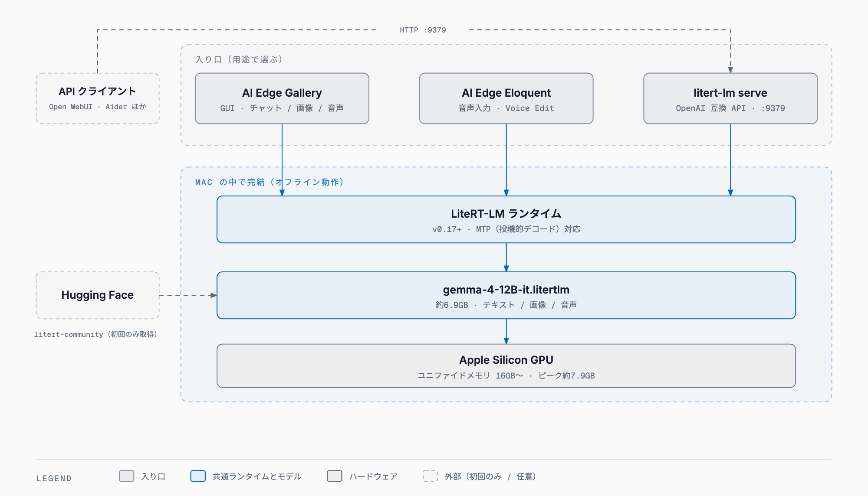Click the OpenAI 互換 API · :9379 subtitle
Image resolution: width=868 pixels, height=496 pixels.
730,108
